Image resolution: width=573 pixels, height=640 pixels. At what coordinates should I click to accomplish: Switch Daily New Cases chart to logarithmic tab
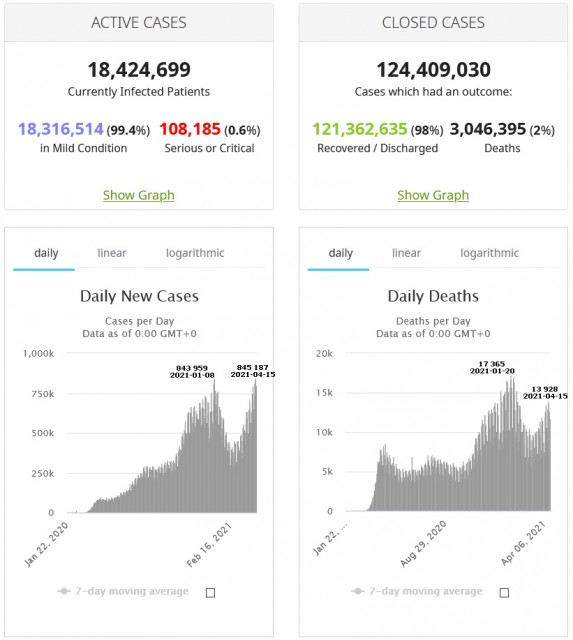(x=195, y=253)
